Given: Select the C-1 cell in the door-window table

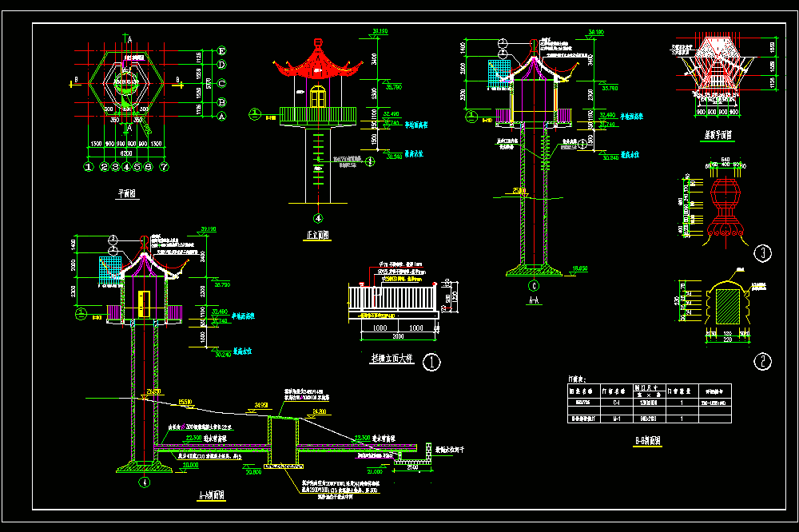Looking at the screenshot, I should [617, 403].
